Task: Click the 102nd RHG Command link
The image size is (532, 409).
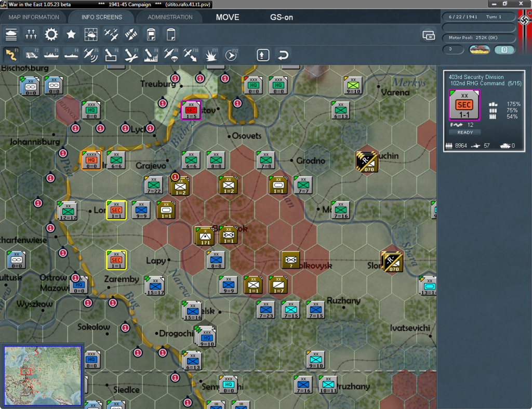Action: pos(477,84)
